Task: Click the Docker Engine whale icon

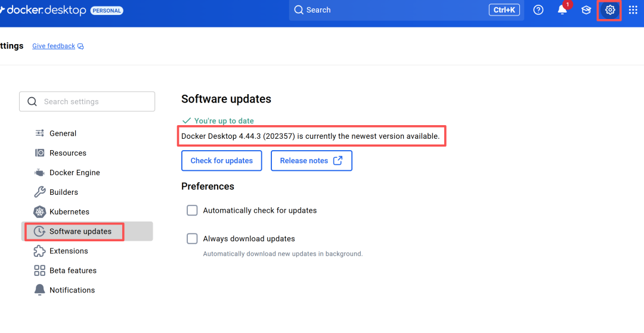Action: point(39,173)
